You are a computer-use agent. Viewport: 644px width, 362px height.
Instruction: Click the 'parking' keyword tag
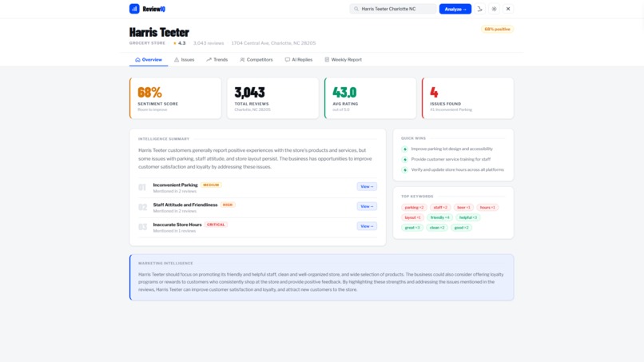[x=414, y=208]
